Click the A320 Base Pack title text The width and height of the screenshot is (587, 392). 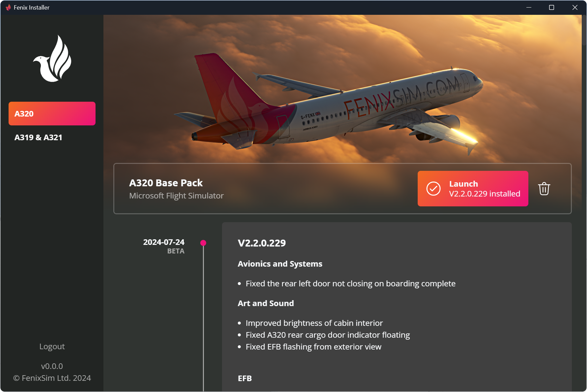166,183
